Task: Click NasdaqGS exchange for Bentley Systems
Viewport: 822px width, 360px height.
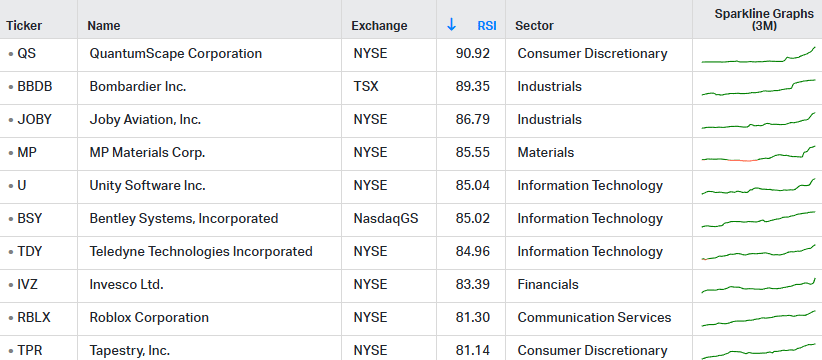Action: (x=386, y=219)
